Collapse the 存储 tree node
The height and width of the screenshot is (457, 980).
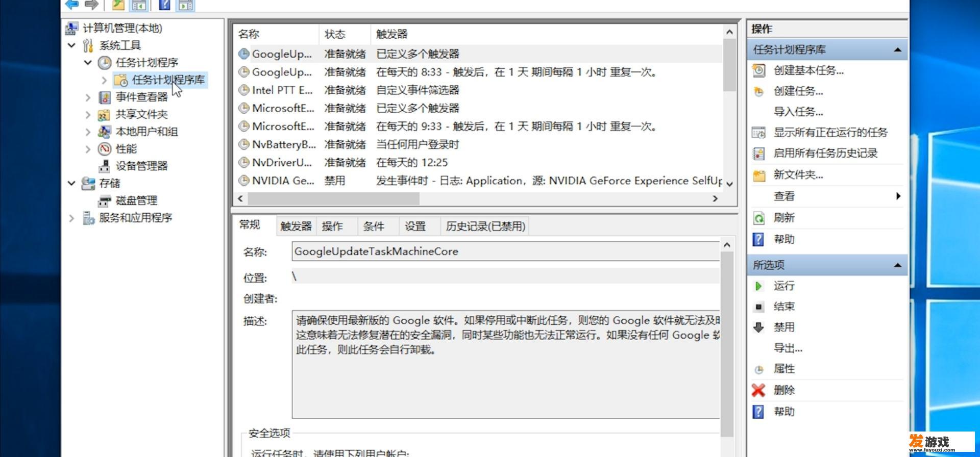pos(71,183)
